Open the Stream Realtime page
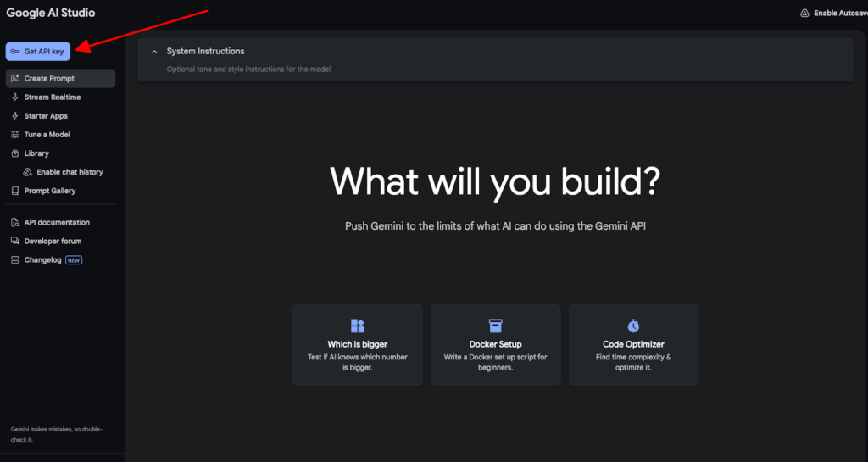Image resolution: width=868 pixels, height=462 pixels. (60, 97)
